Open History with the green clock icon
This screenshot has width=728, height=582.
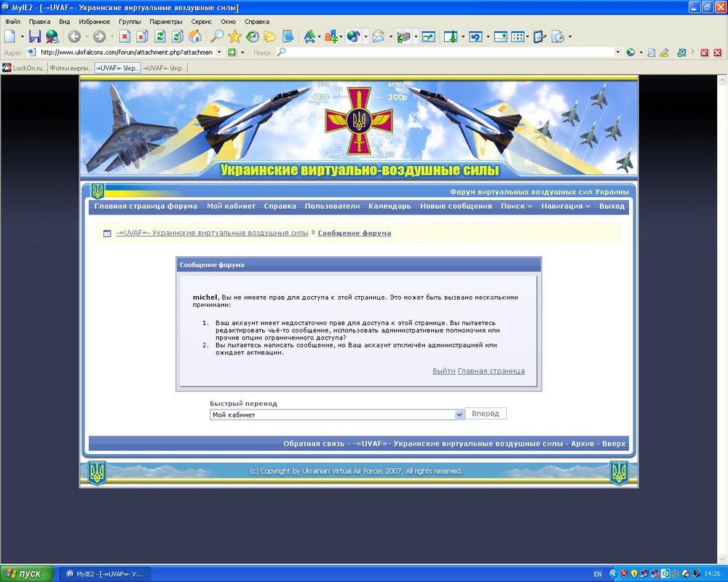[252, 36]
